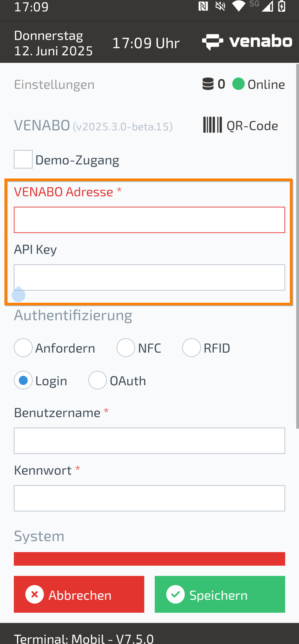299x644 pixels.
Task: Save settings with Speichern button
Action: tap(220, 594)
